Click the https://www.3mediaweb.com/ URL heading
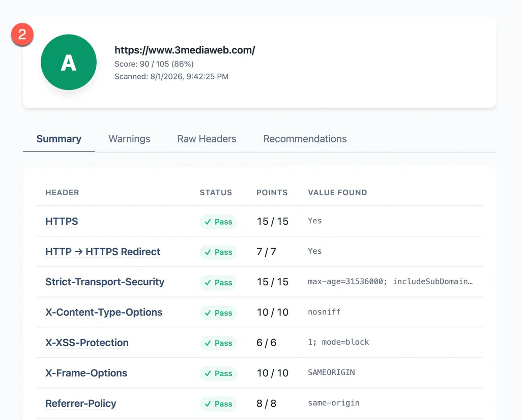Viewport: 521px width, 420px height. coord(185,50)
